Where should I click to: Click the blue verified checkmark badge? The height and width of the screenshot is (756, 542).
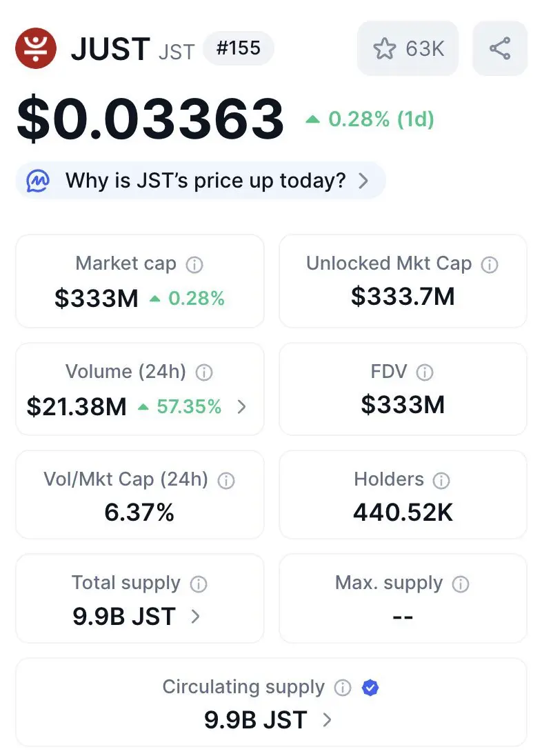[370, 688]
